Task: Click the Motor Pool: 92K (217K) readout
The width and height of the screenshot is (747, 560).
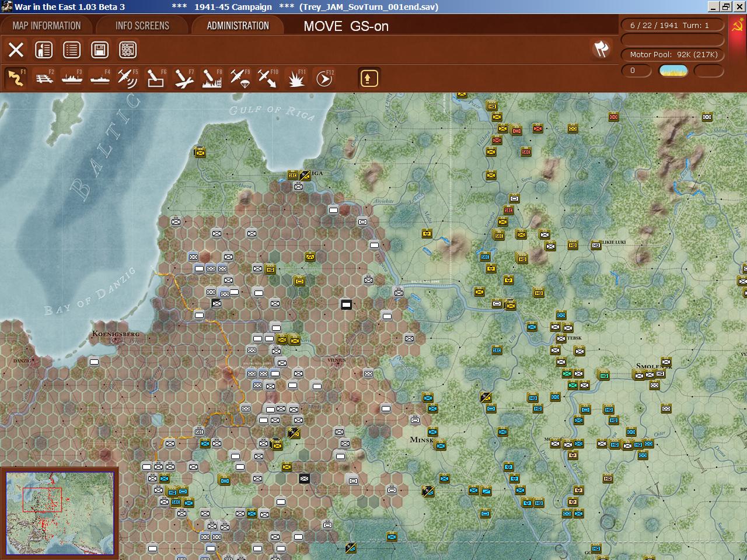Action: point(673,54)
